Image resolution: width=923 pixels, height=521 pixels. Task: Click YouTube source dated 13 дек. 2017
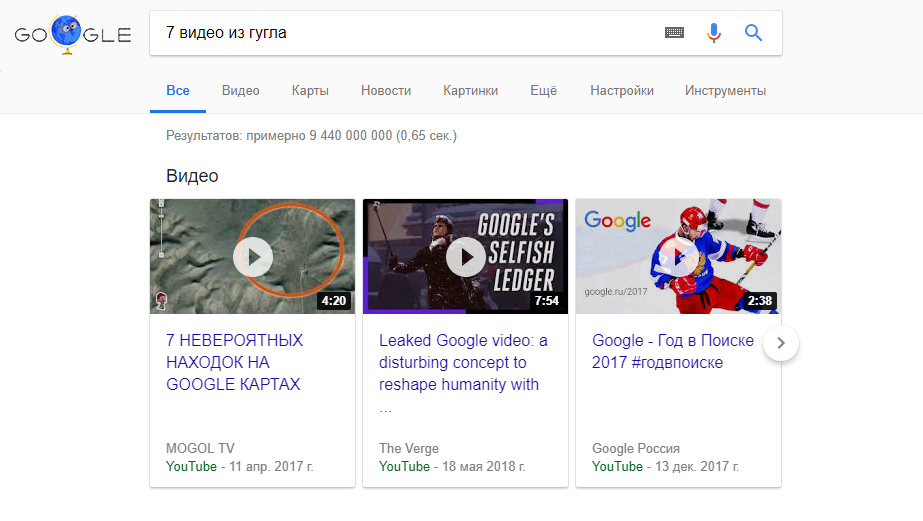617,466
